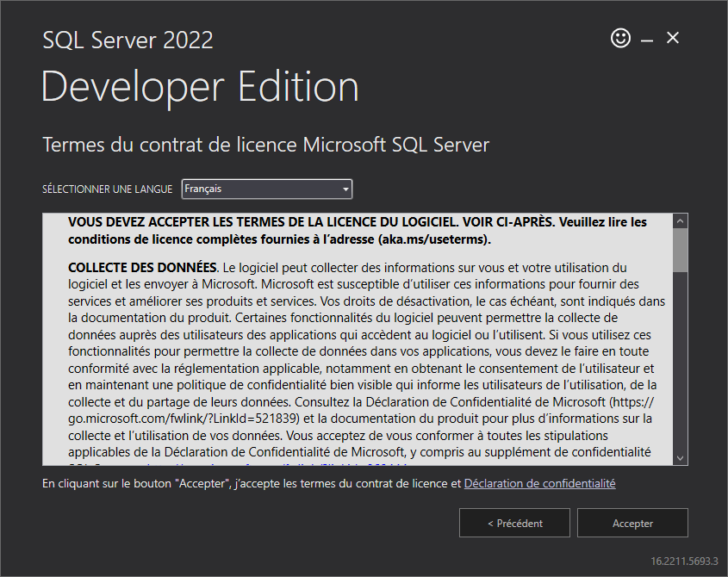Click the license scrollbar up arrow
The image size is (728, 577).
coord(680,221)
